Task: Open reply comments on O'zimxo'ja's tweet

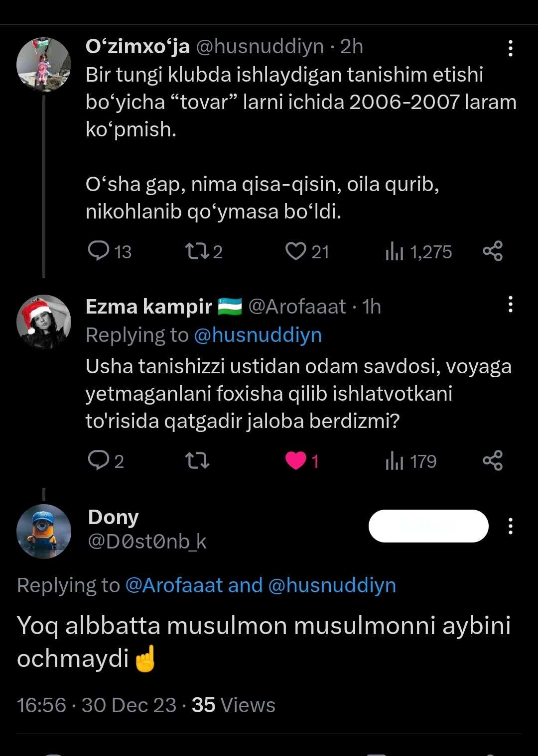Action: (x=99, y=251)
